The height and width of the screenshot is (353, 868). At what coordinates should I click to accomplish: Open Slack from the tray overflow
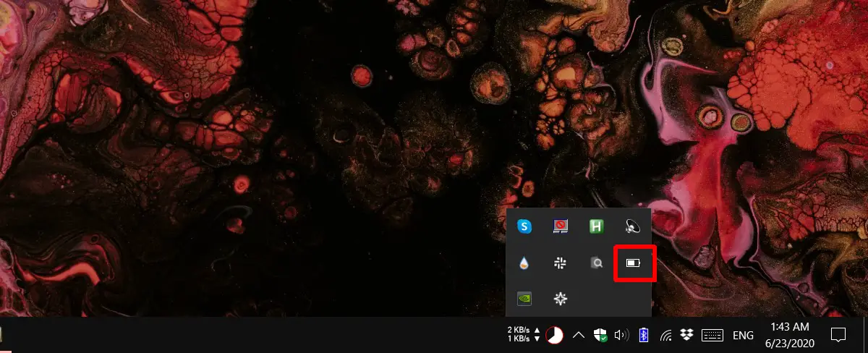click(560, 263)
